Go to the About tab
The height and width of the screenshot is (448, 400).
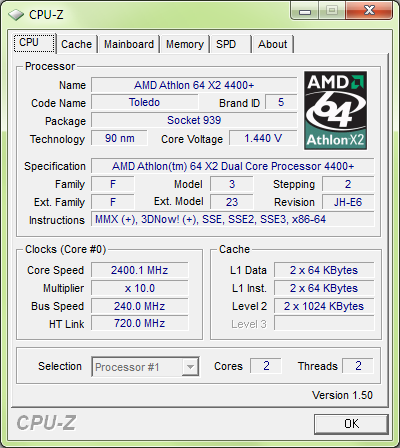click(x=273, y=44)
